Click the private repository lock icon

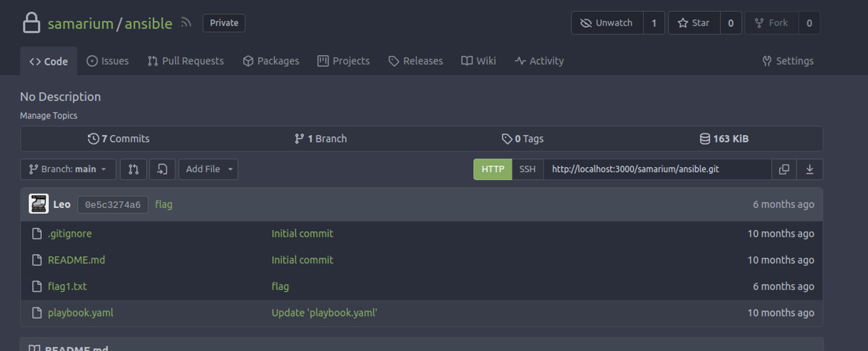[31, 23]
